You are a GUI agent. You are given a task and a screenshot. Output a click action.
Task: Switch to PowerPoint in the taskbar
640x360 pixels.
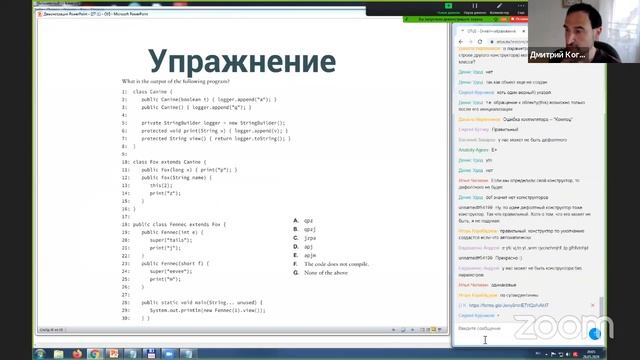[113, 353]
